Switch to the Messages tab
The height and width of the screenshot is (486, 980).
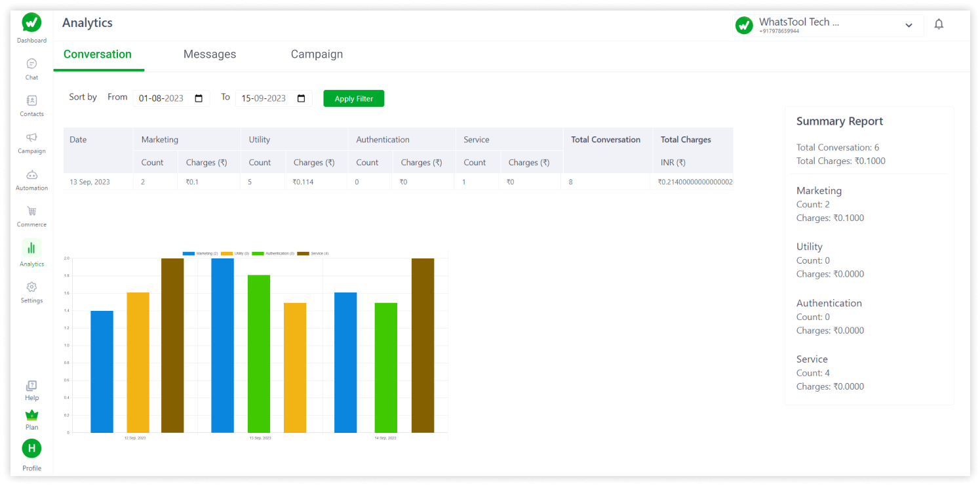(x=210, y=54)
